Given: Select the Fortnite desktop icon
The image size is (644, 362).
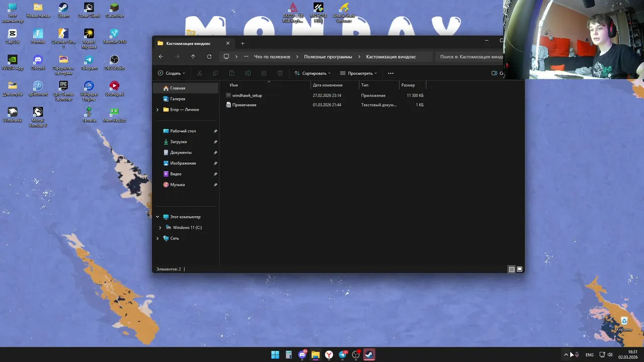Looking at the screenshot, I should (38, 37).
